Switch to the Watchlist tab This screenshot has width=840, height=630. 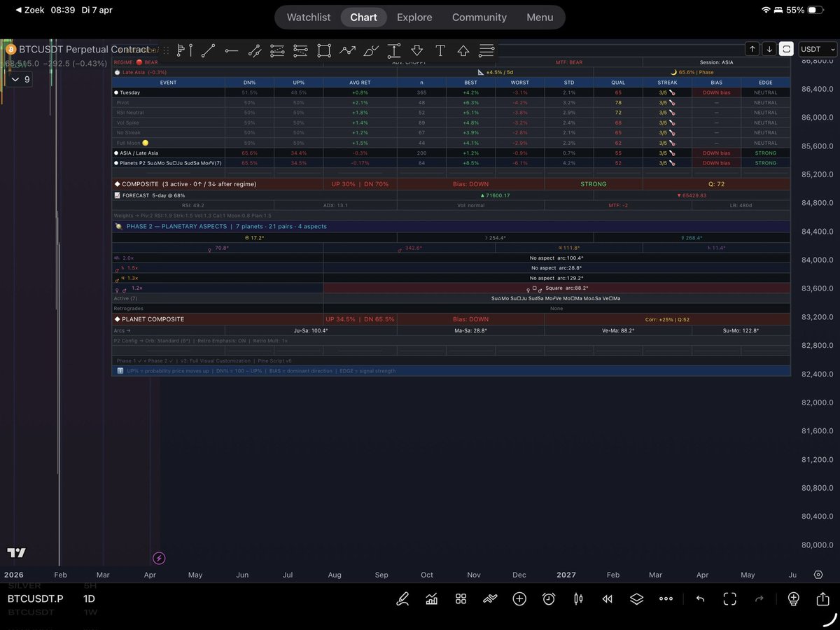point(309,17)
